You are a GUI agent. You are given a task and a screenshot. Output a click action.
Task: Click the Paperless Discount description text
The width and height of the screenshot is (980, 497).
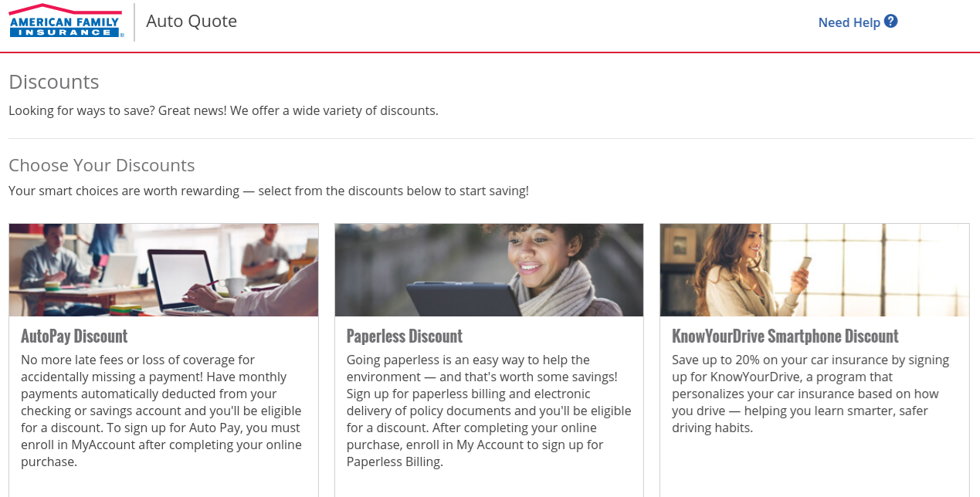click(x=488, y=410)
